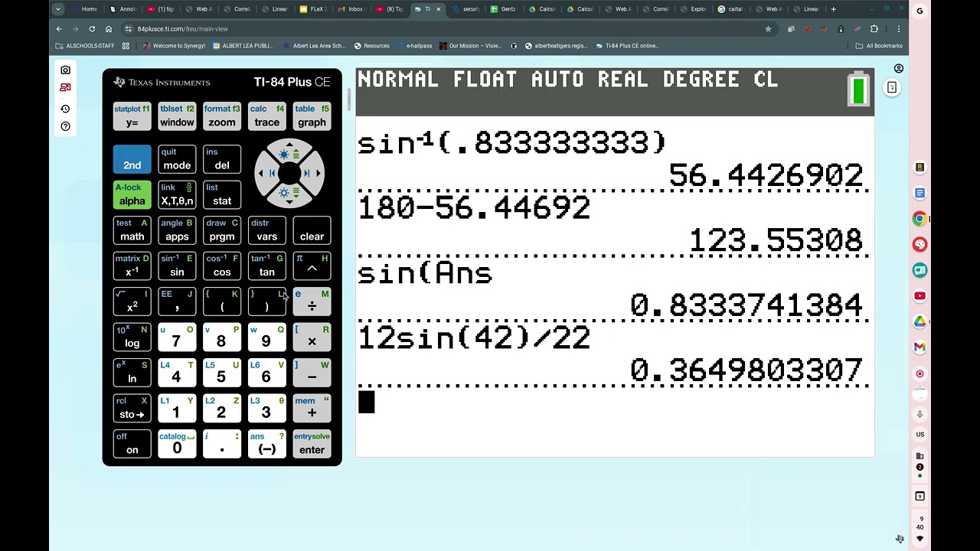The height and width of the screenshot is (551, 980).
Task: Open the ALSCHOOLS-STAFF bookmark folder
Action: 85,46
